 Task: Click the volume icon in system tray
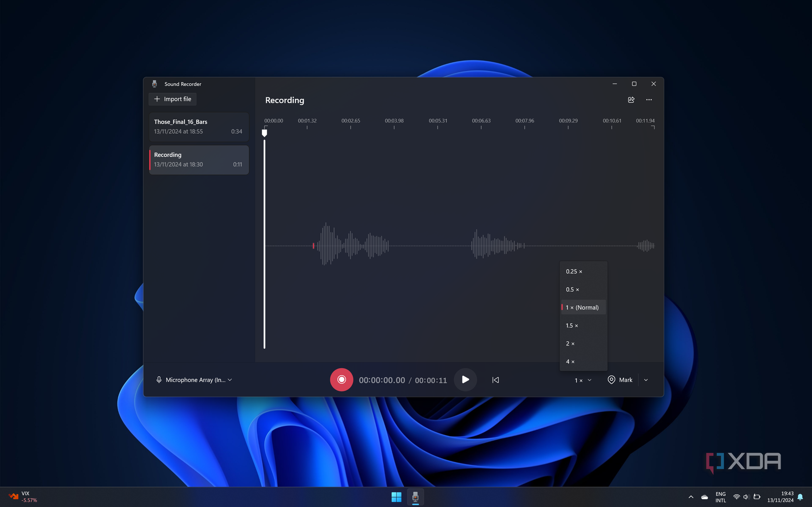tap(746, 497)
